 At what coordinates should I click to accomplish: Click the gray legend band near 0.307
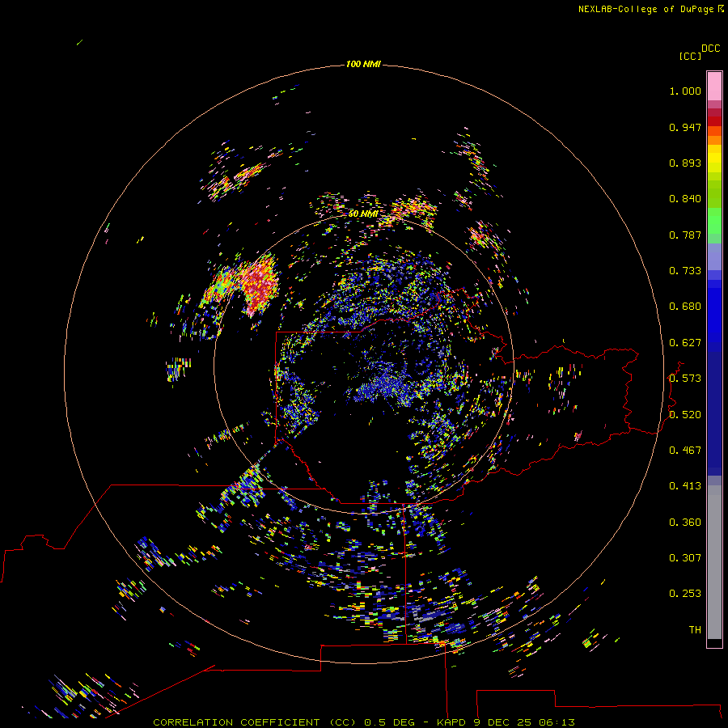pyautogui.click(x=714, y=562)
